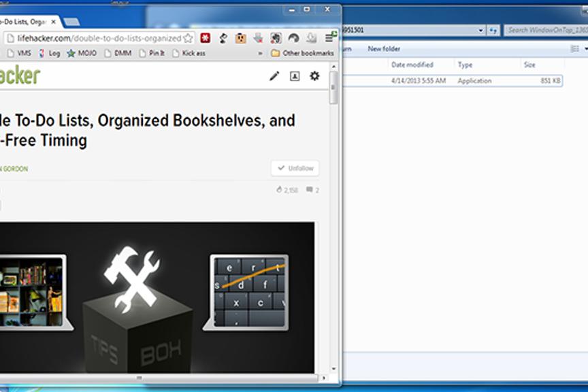Expand the Explorer address bar history dropdown

click(x=480, y=31)
